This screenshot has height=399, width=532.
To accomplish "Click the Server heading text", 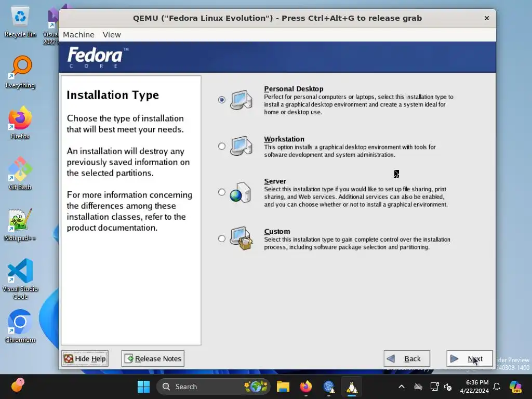I will click(275, 181).
